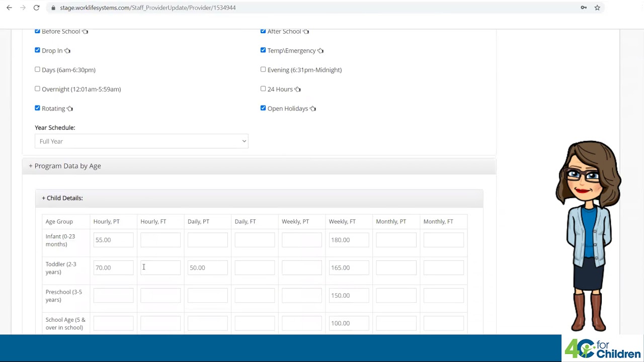Edit Toddler Weekly FT rate 165.00
The image size is (644, 362).
click(x=349, y=267)
